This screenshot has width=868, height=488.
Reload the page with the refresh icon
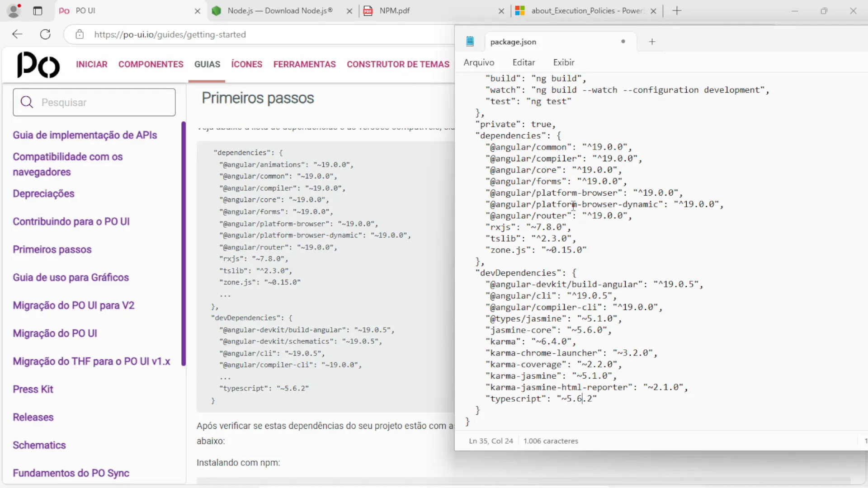pos(45,34)
